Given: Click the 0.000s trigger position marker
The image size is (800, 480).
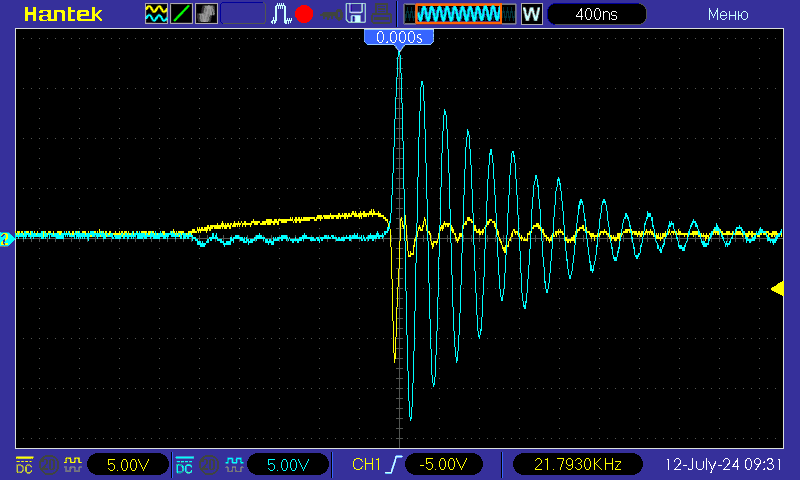Looking at the screenshot, I should 399,38.
